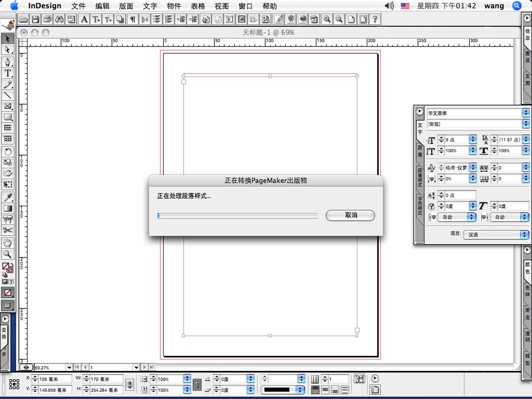The image size is (532, 399).
Task: Click the fill and stroke color swatch
Action: [x=7, y=268]
